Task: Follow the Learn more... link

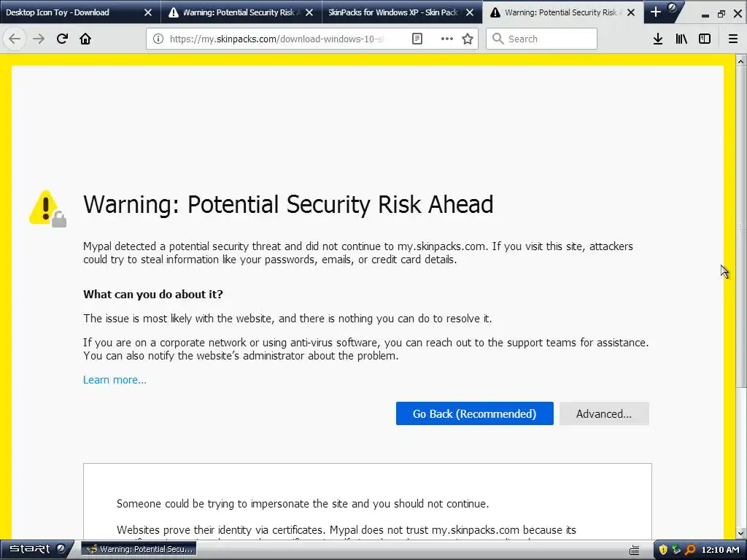Action: [115, 379]
